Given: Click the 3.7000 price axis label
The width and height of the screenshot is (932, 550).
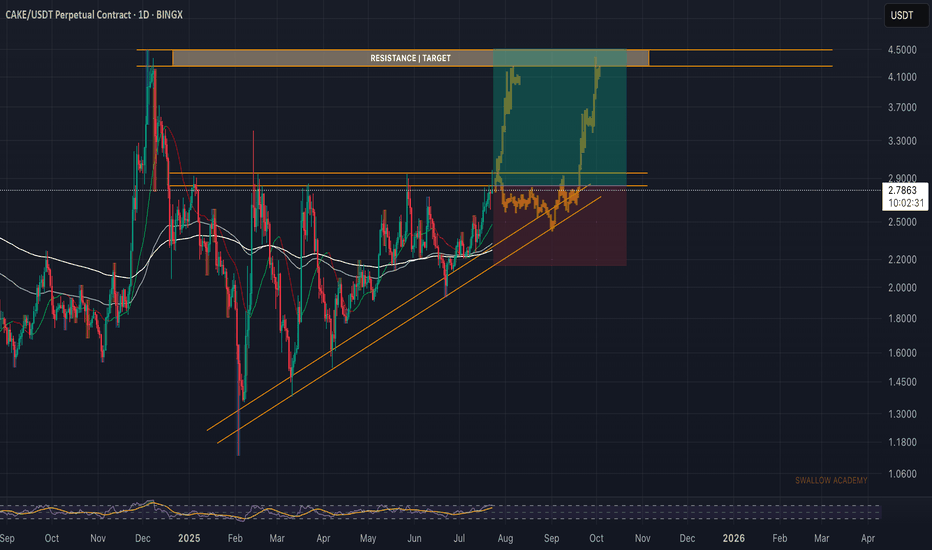Looking at the screenshot, I should [x=902, y=108].
